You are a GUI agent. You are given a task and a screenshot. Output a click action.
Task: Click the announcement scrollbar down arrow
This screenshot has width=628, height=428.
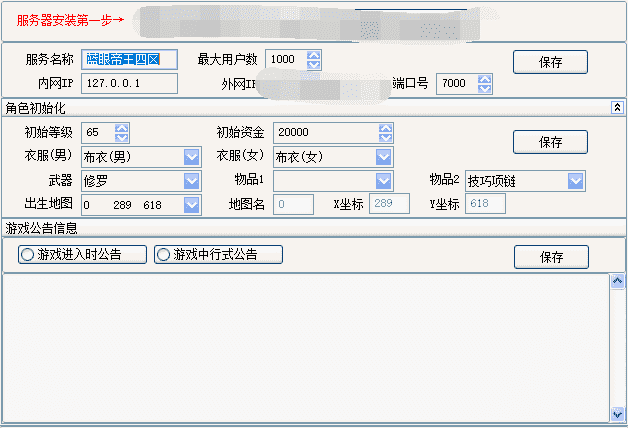click(617, 414)
